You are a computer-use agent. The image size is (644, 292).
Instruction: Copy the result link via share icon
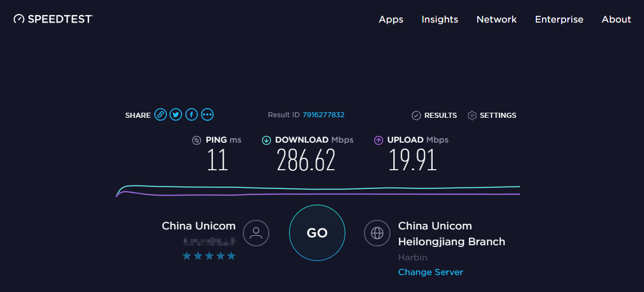pyautogui.click(x=161, y=114)
